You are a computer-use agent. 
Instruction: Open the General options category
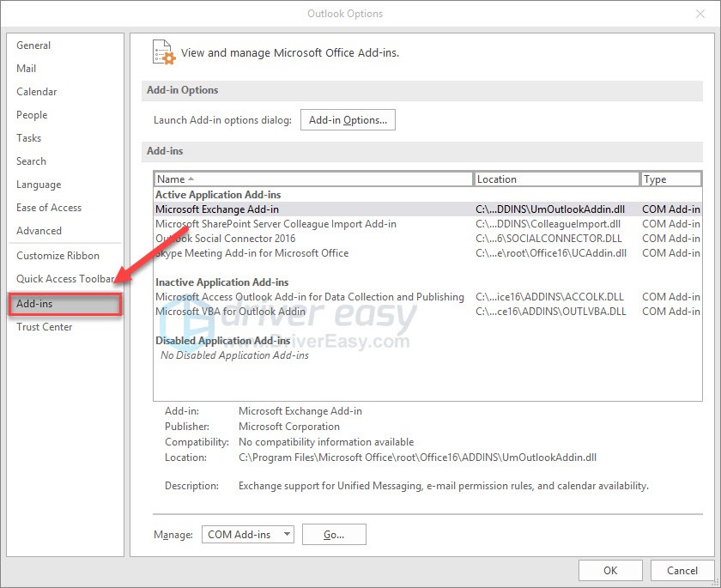pos(33,45)
